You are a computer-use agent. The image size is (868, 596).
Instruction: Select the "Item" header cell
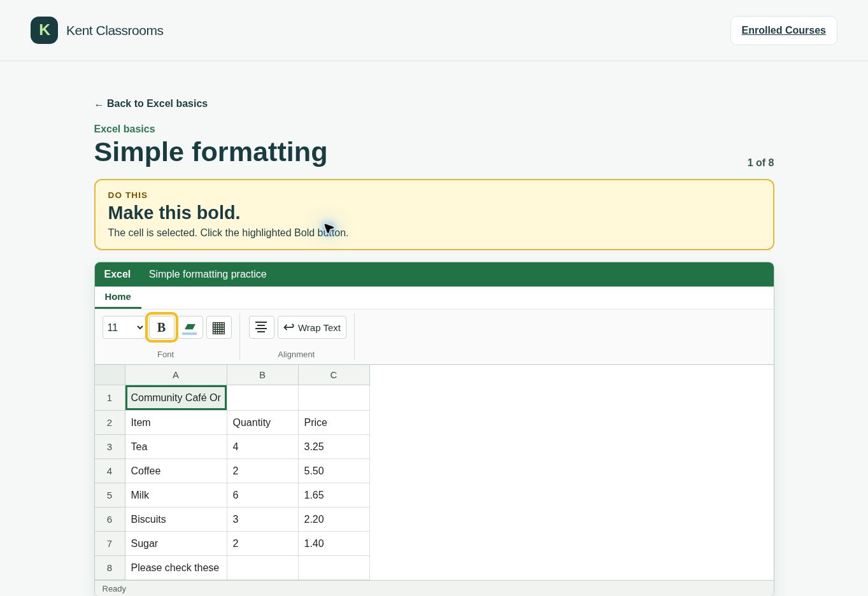[x=176, y=423]
